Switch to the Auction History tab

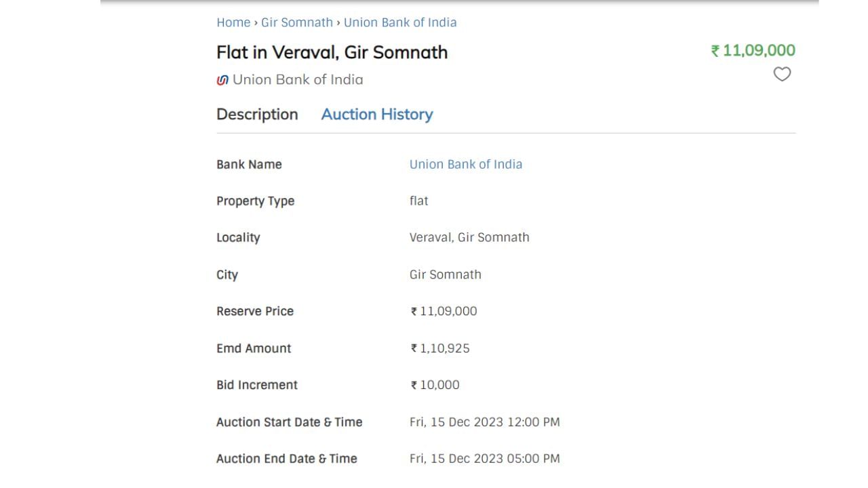click(377, 115)
